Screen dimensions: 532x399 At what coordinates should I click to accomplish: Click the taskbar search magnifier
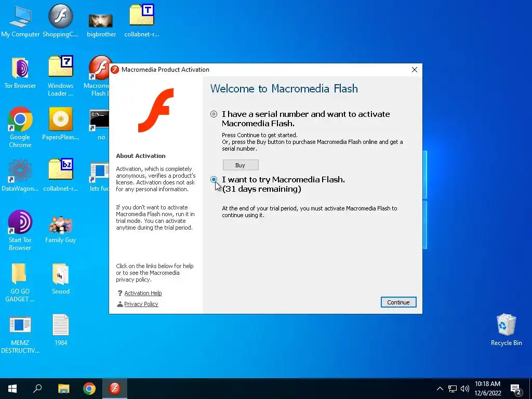37,389
